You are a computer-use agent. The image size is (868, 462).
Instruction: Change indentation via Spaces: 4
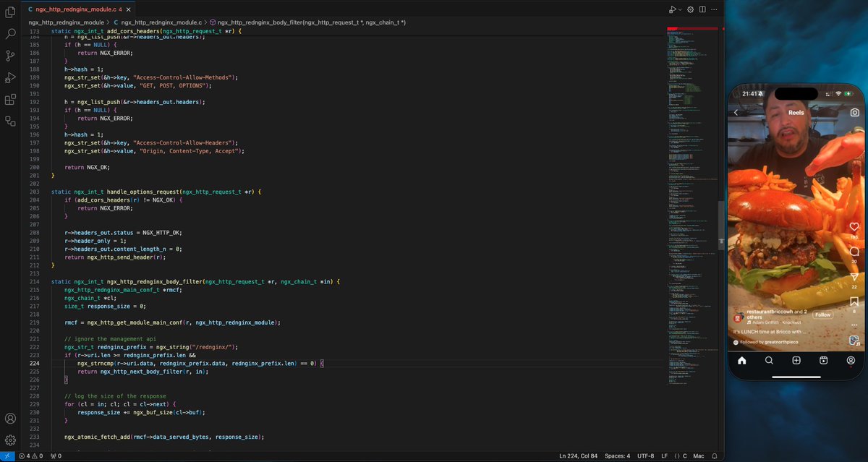pos(618,456)
